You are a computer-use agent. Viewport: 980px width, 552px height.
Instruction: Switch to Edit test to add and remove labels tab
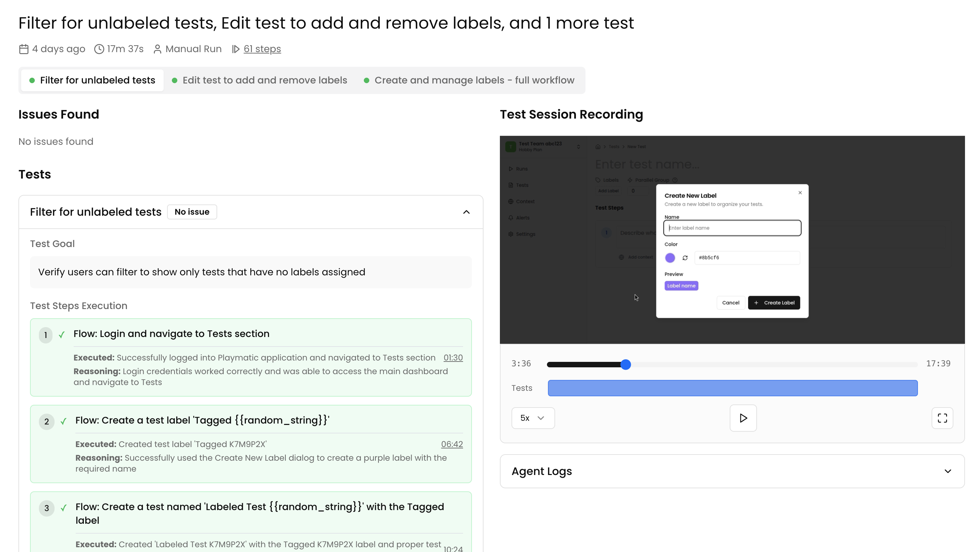tap(260, 80)
